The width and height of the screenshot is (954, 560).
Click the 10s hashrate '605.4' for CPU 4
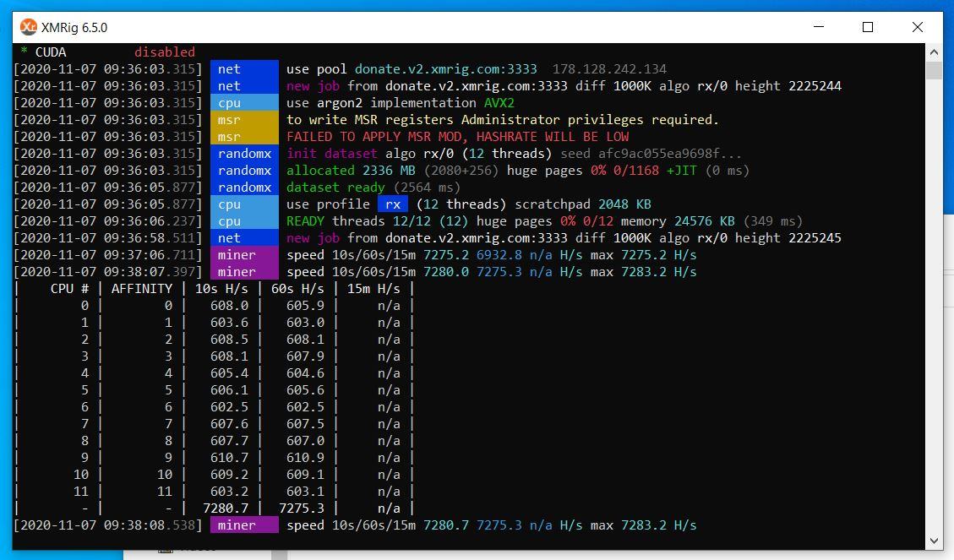pyautogui.click(x=229, y=372)
